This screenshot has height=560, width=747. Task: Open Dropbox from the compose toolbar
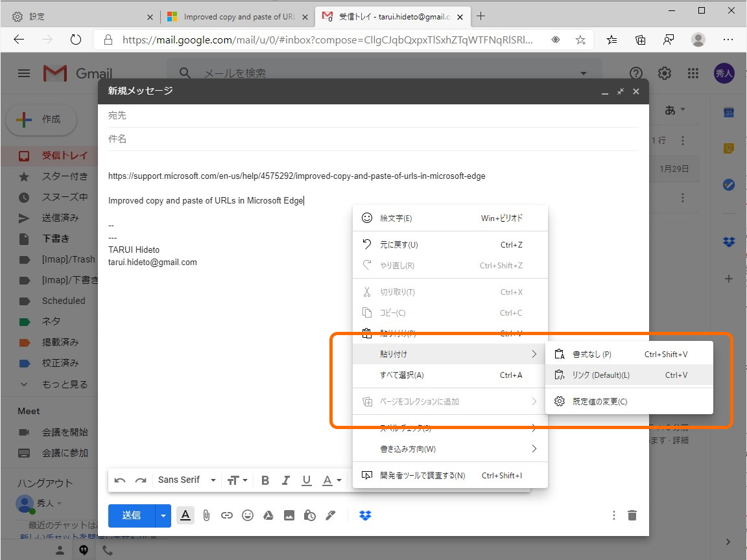tap(365, 515)
